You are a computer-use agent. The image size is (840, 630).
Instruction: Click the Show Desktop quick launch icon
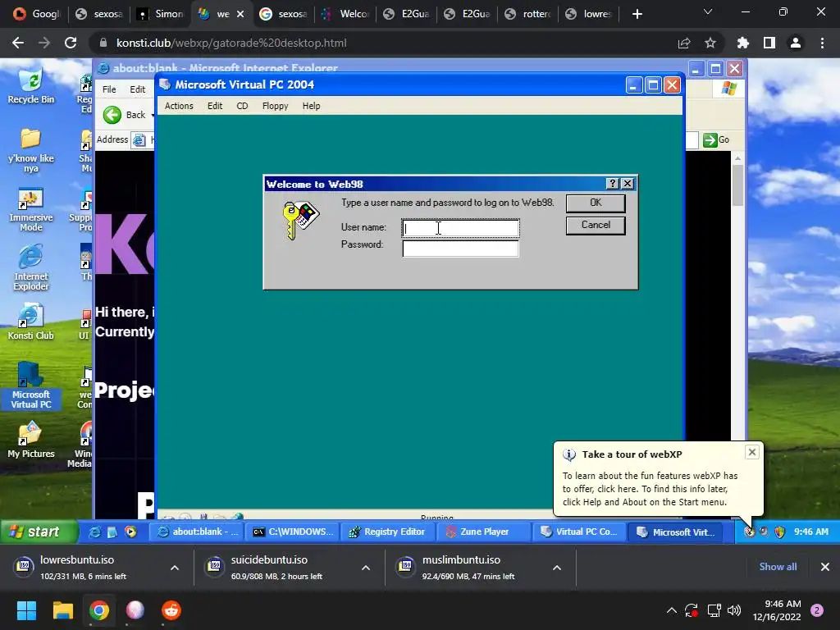click(112, 532)
